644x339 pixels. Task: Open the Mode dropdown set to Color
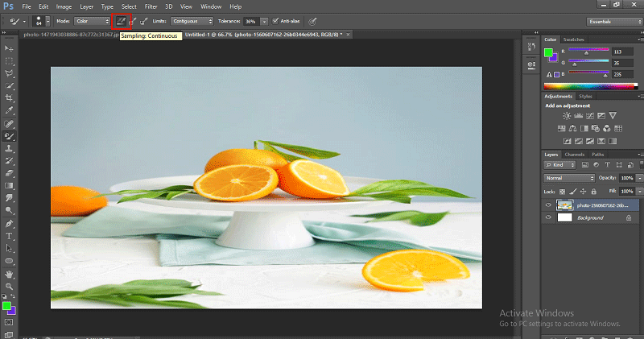pyautogui.click(x=92, y=21)
